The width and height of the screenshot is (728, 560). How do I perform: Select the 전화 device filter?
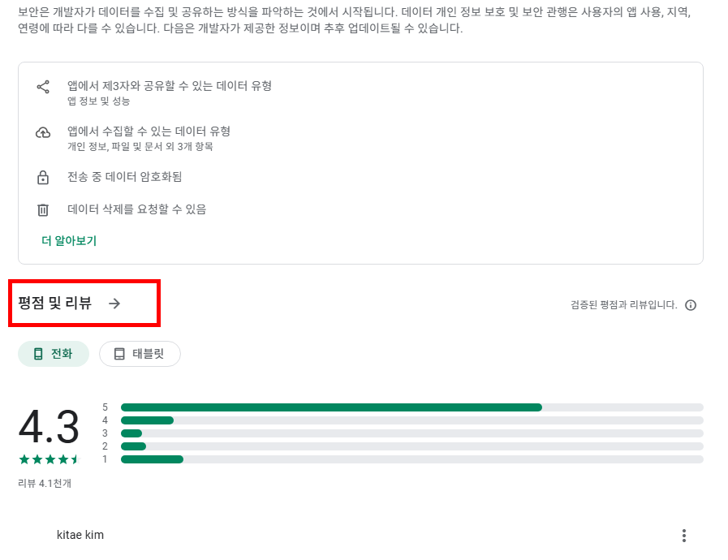coord(54,354)
